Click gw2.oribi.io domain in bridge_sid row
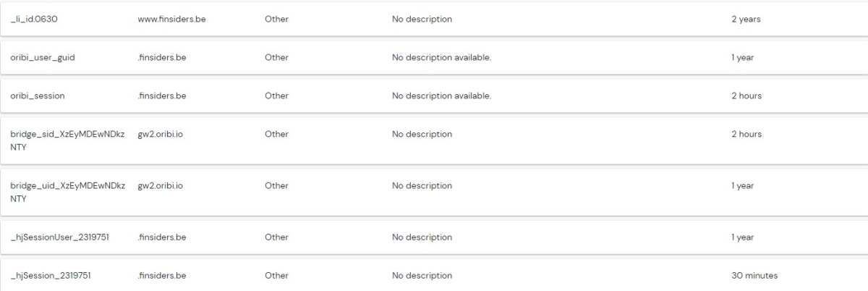868x291 pixels. pyautogui.click(x=160, y=134)
